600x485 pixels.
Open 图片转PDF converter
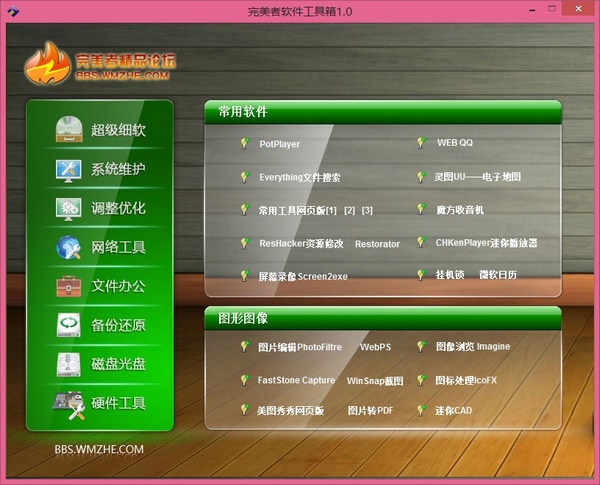(370, 411)
